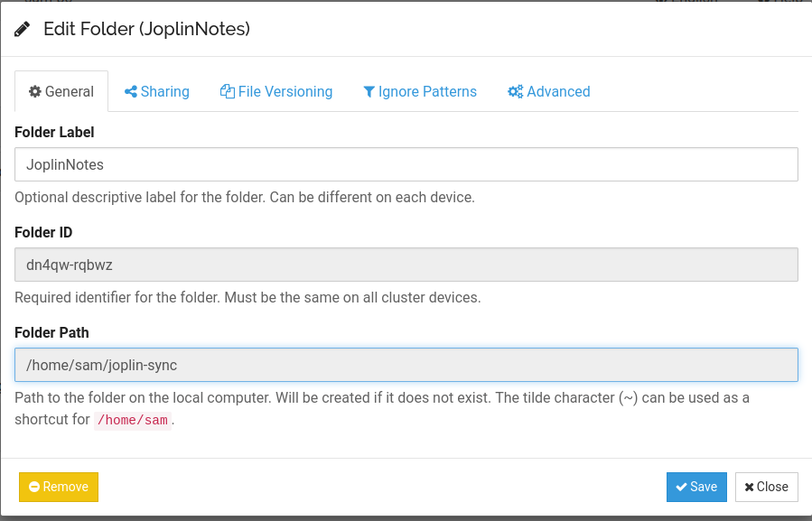
Task: Click the share icon beside Sharing
Action: [x=130, y=92]
